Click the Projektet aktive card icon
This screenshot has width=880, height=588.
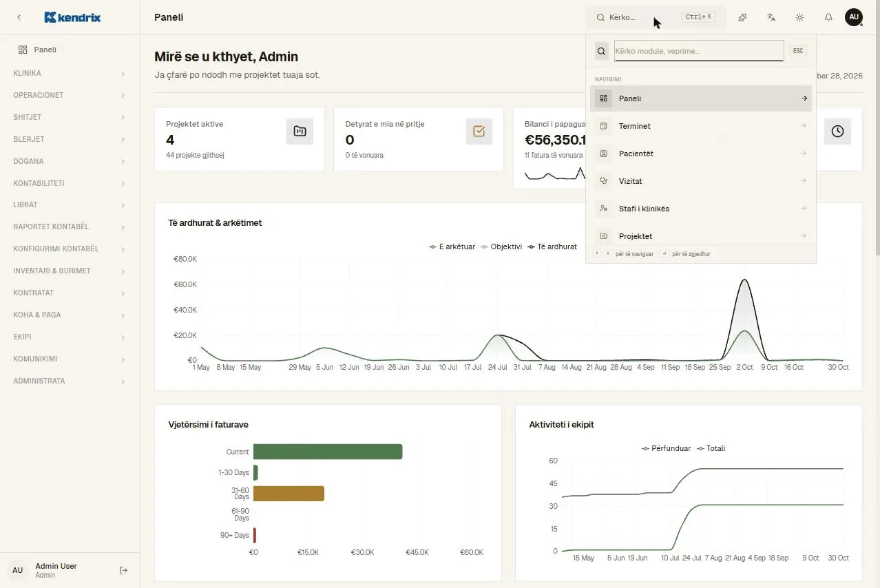300,131
